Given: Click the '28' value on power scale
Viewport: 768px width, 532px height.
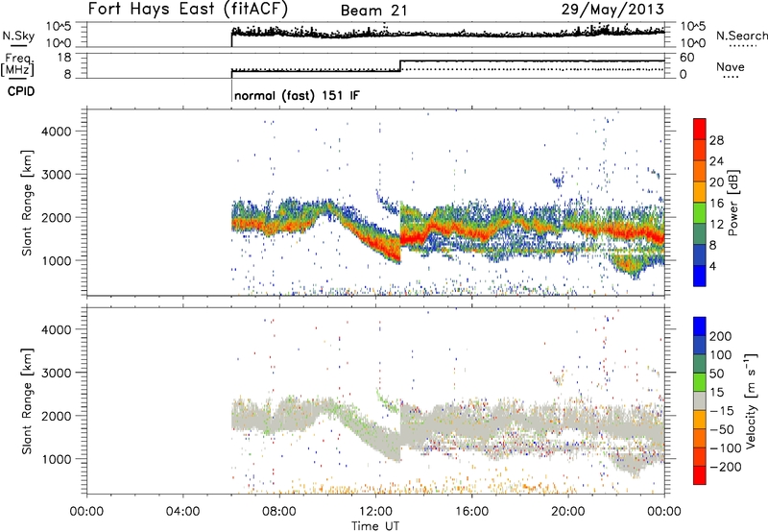Looking at the screenshot, I should pos(716,140).
